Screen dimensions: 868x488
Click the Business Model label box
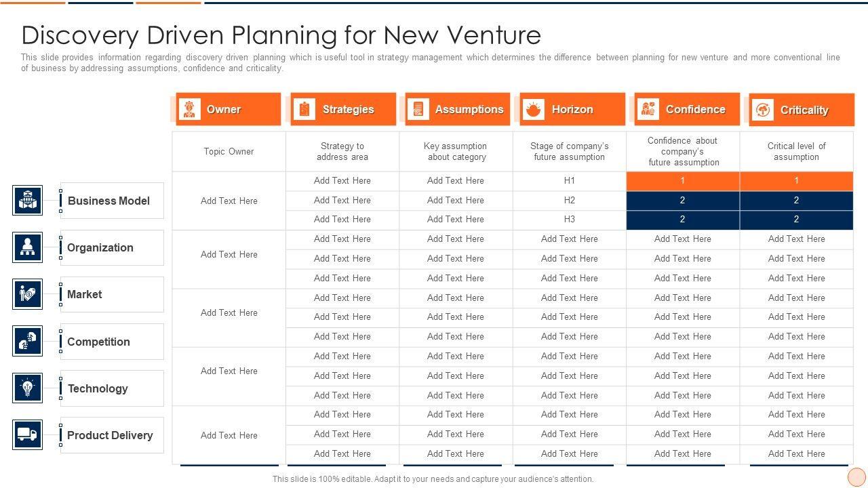coord(112,201)
